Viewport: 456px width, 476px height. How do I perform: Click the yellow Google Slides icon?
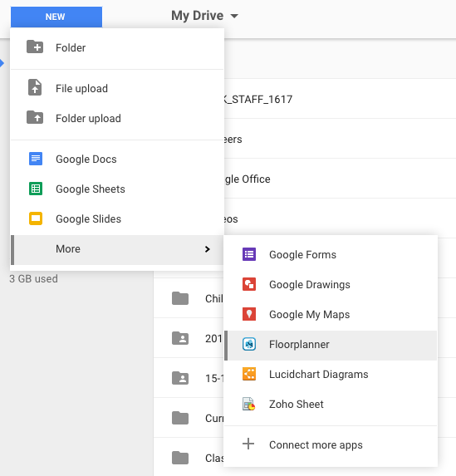tap(36, 218)
